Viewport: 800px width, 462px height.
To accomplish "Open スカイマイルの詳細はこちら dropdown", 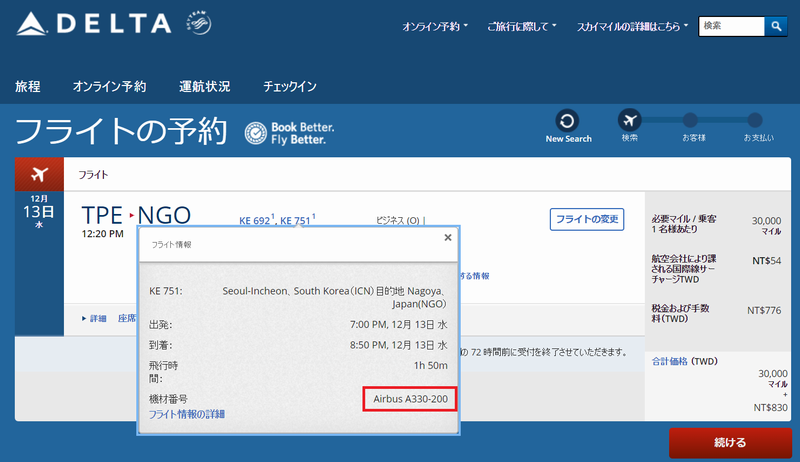I will [x=632, y=27].
